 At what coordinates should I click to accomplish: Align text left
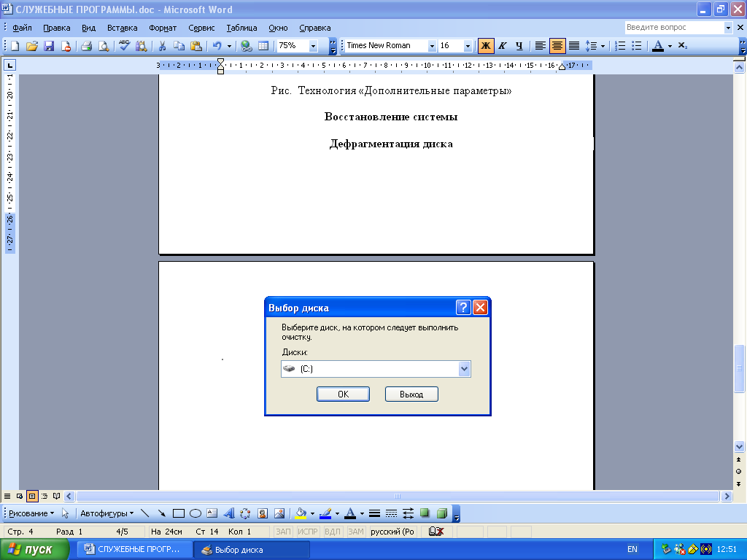click(540, 46)
